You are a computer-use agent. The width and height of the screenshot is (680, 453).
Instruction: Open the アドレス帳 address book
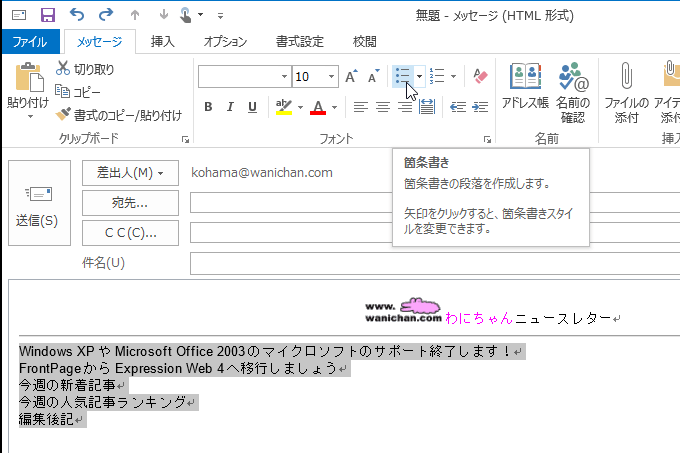coord(525,86)
